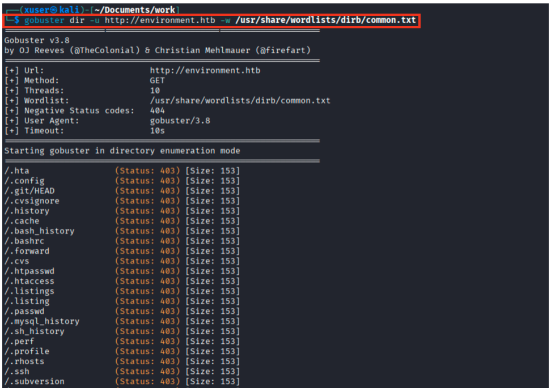Click the 'User Agent:' value gobuster/3.8
Image resolution: width=551 pixels, height=392 pixels.
(x=180, y=121)
